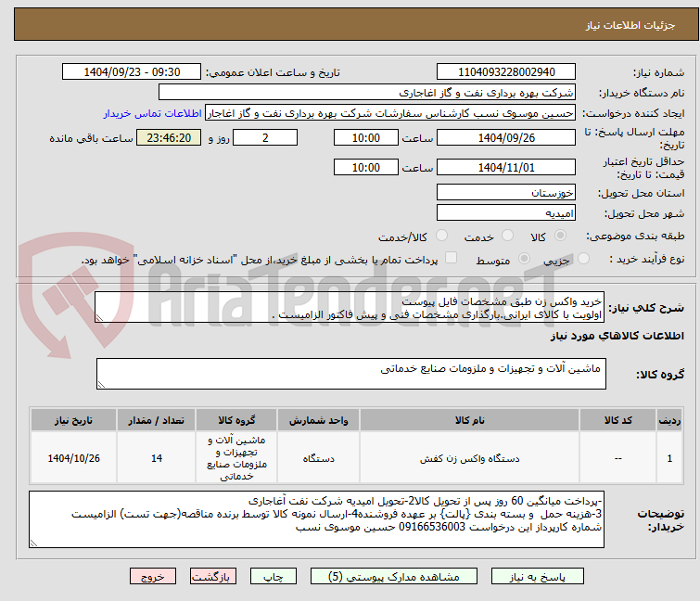This screenshot has width=700, height=601.
Task: Click resize handle of description text area
Action: [x=99, y=318]
